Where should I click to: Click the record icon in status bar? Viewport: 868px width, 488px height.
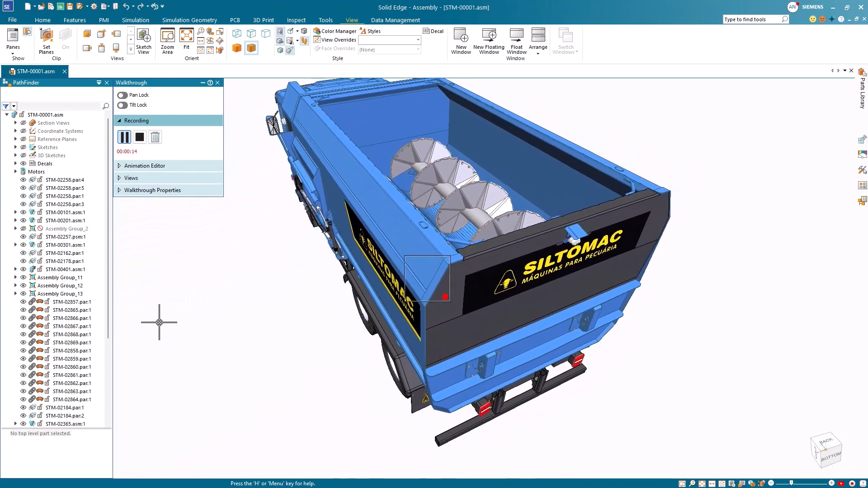(852, 483)
